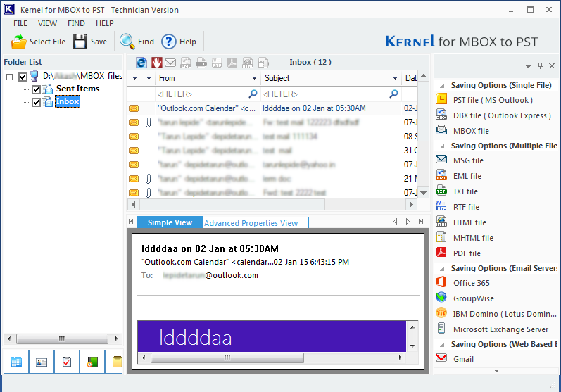Click the Save floppy disk button
Screen dimensions: 561x392
click(x=89, y=42)
